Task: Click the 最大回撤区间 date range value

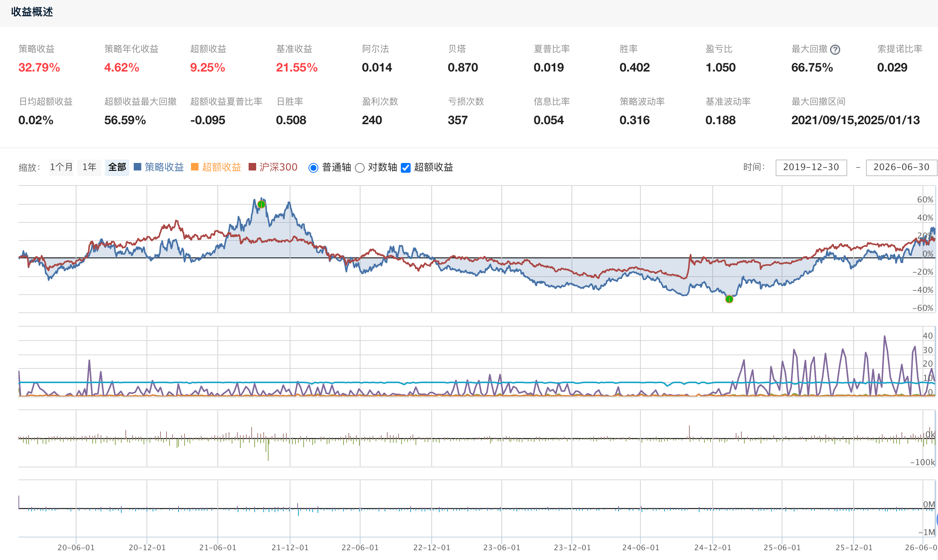Action: point(855,120)
